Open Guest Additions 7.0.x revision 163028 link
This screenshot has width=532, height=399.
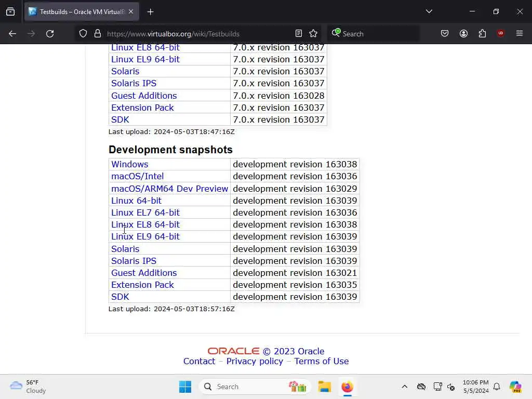click(144, 96)
